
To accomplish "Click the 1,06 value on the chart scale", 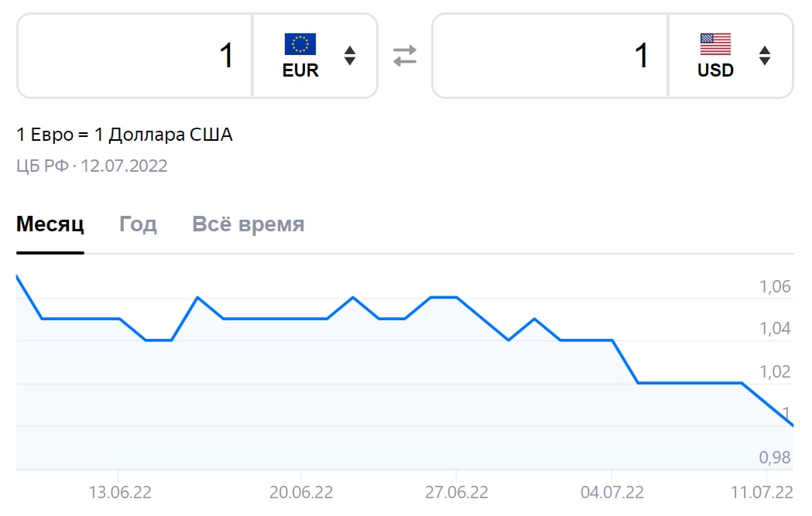I will pos(775,288).
